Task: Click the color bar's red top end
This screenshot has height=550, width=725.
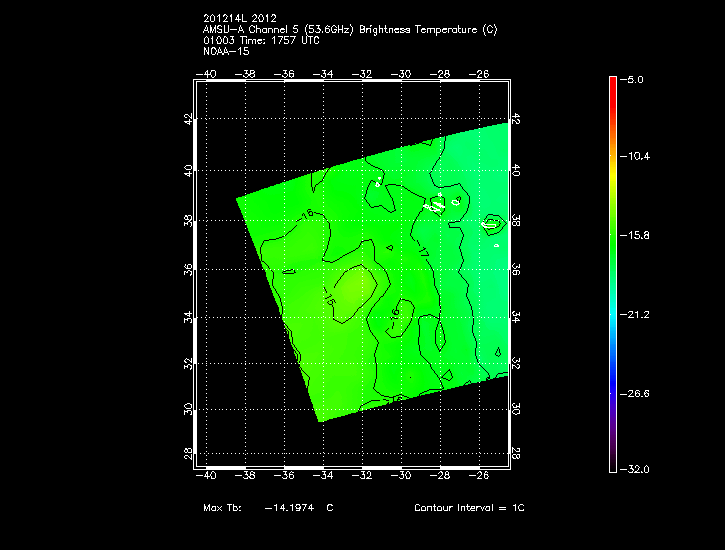Action: (x=613, y=82)
